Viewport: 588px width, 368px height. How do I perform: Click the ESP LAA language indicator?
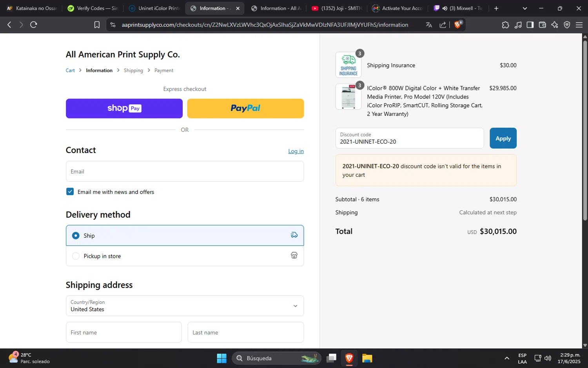point(523,358)
